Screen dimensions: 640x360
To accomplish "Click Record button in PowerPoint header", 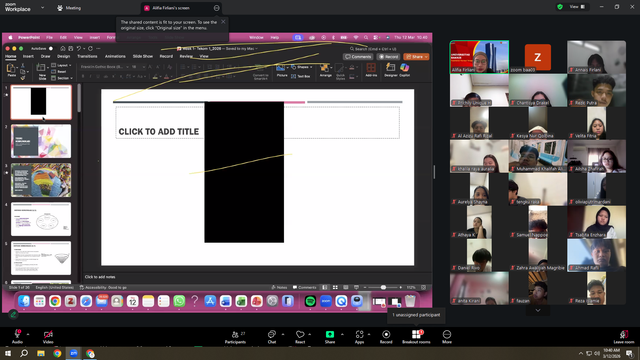I will (x=388, y=57).
